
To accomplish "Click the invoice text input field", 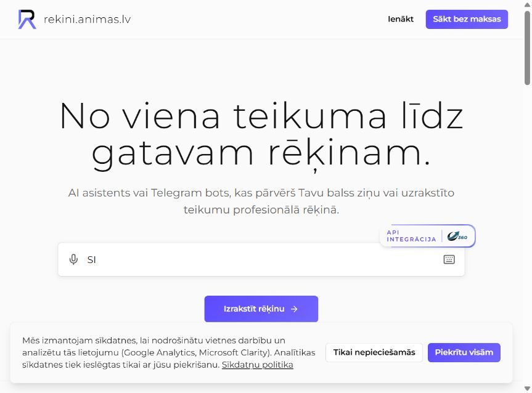I will coord(261,259).
